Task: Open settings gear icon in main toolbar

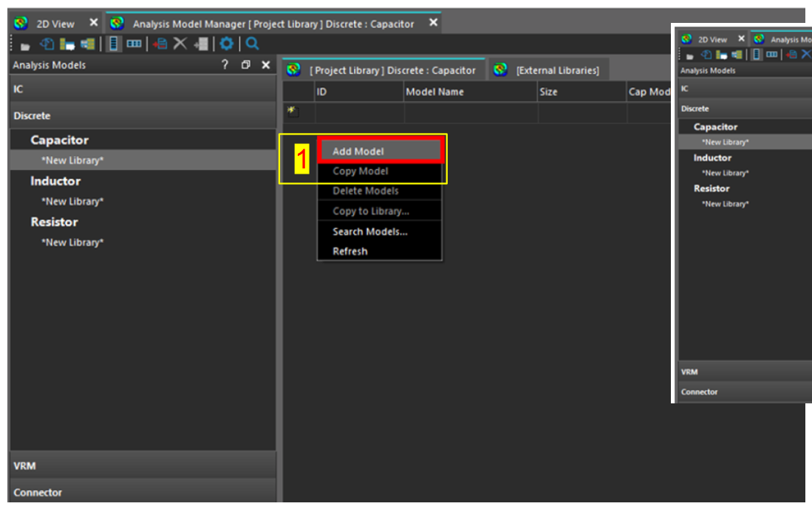Action: (226, 44)
